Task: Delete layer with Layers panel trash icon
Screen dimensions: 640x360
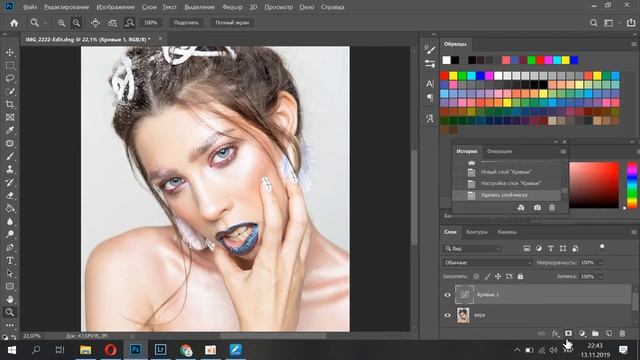Action: (622, 333)
